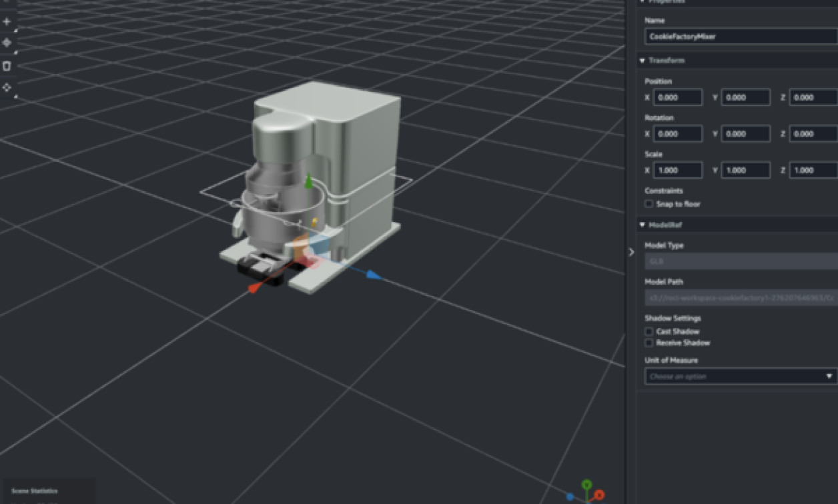838x504 pixels.
Task: Click the axis orientation widget bottom right
Action: (586, 493)
